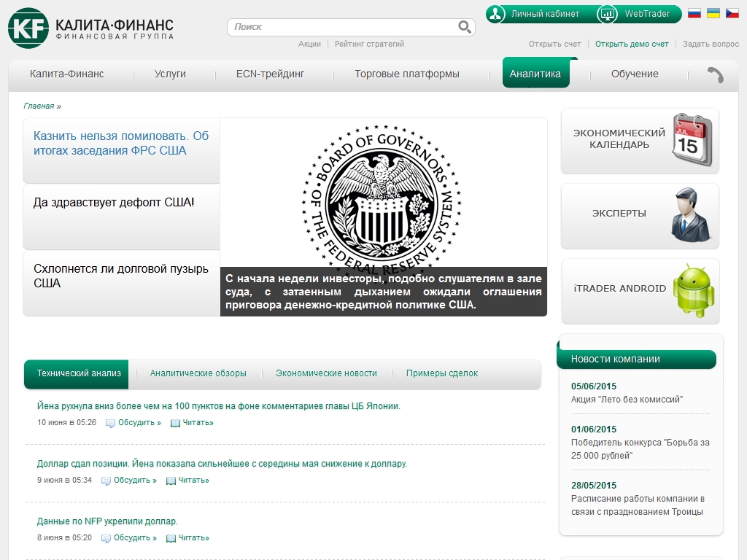747x560 pixels.
Task: Switch to Экономические новости tab
Action: pos(326,373)
